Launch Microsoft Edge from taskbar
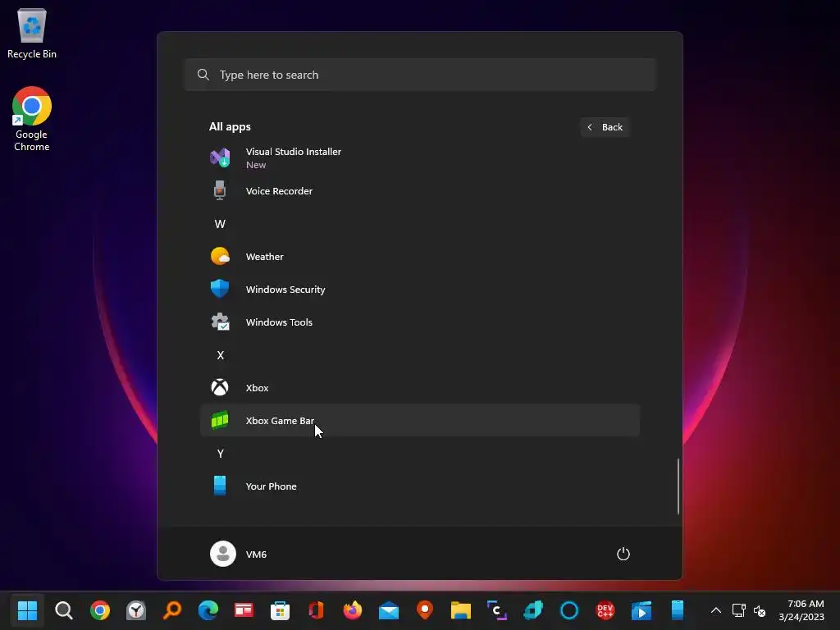This screenshot has height=630, width=840. click(x=208, y=610)
